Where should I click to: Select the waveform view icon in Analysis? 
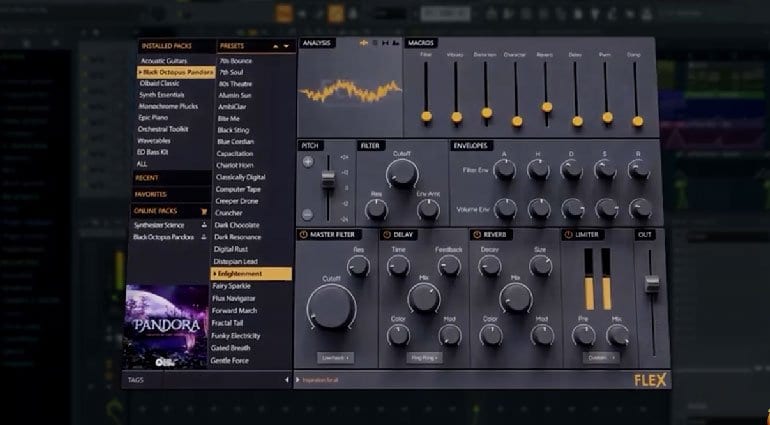click(x=363, y=43)
